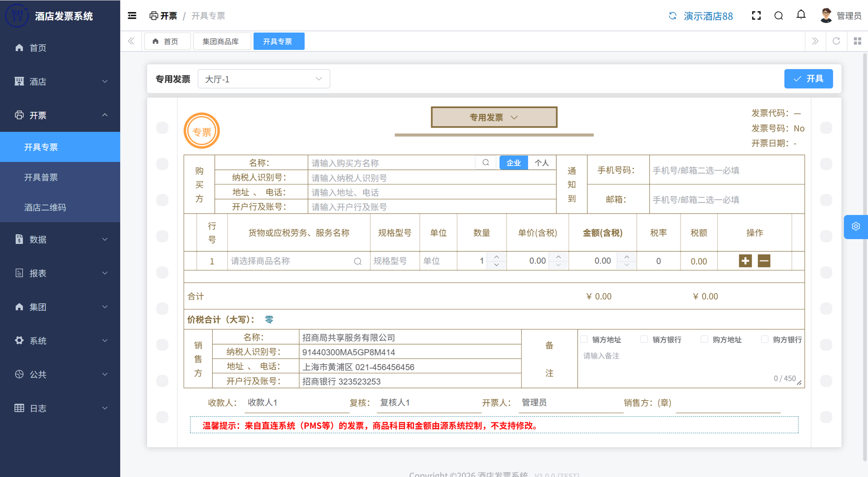This screenshot has height=477, width=868.
Task: Click into the 开户行及账号 buyer field
Action: click(432, 207)
